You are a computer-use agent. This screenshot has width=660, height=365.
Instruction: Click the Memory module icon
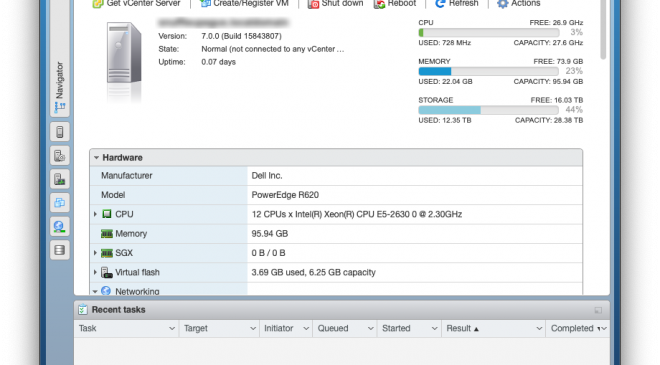point(107,233)
